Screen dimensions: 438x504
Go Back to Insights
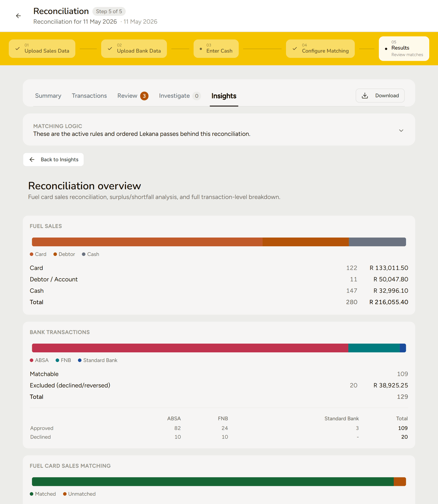point(53,160)
